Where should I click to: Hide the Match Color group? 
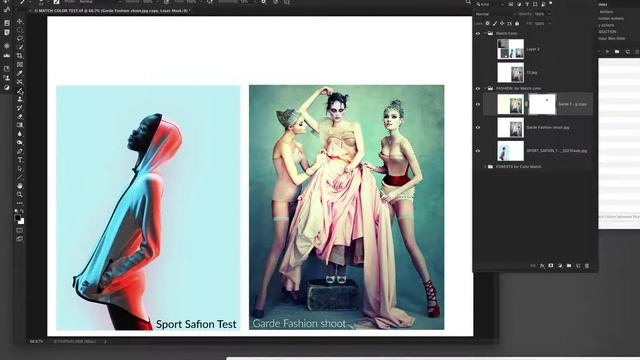(x=478, y=33)
